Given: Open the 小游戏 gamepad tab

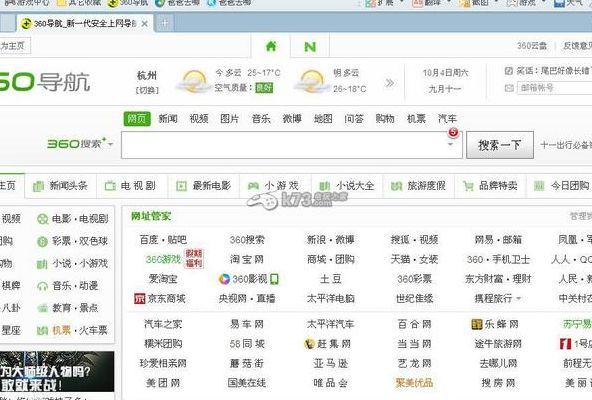Looking at the screenshot, I should 273,185.
